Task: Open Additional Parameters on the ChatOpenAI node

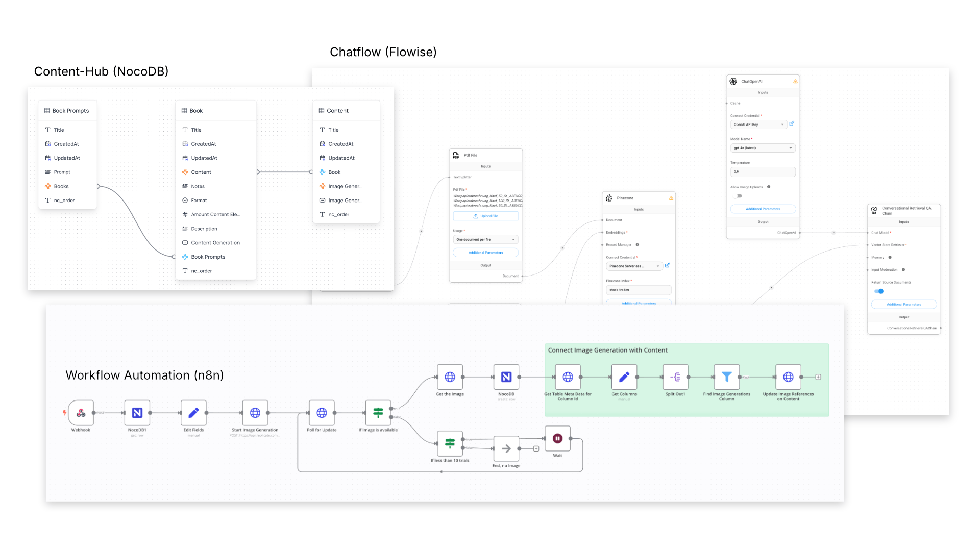Action: click(763, 209)
